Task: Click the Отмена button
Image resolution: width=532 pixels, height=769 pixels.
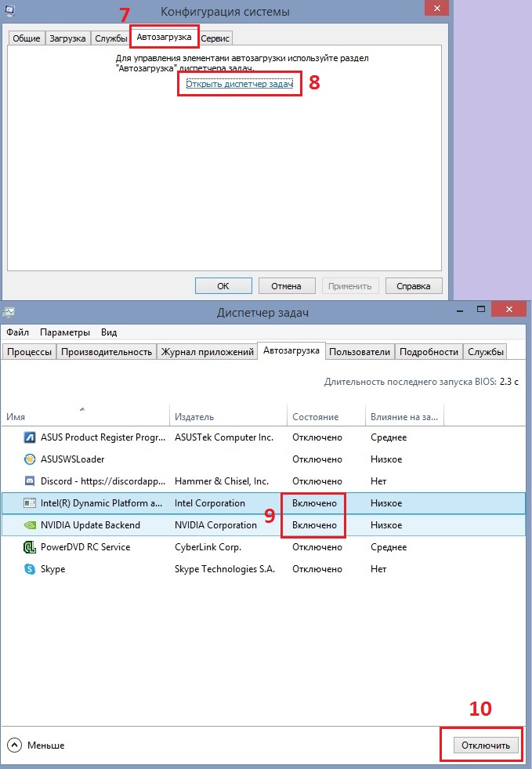Action: 286,286
